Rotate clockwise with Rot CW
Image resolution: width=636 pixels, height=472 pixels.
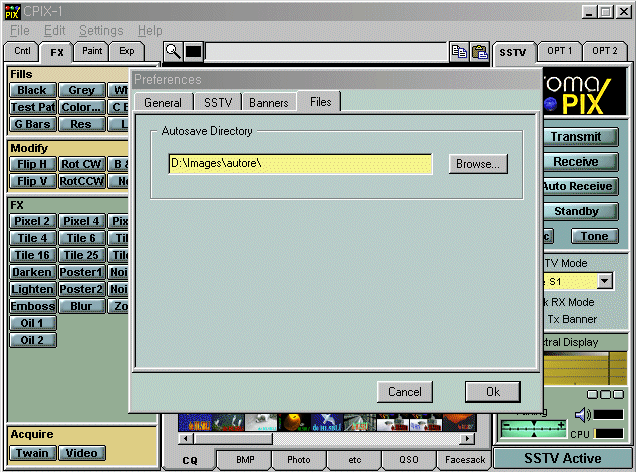pos(82,164)
